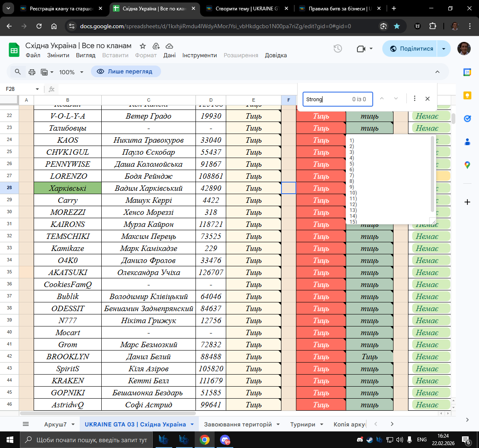The height and width of the screenshot is (448, 479).
Task: Expand Meet call options arrow
Action: pos(371,49)
